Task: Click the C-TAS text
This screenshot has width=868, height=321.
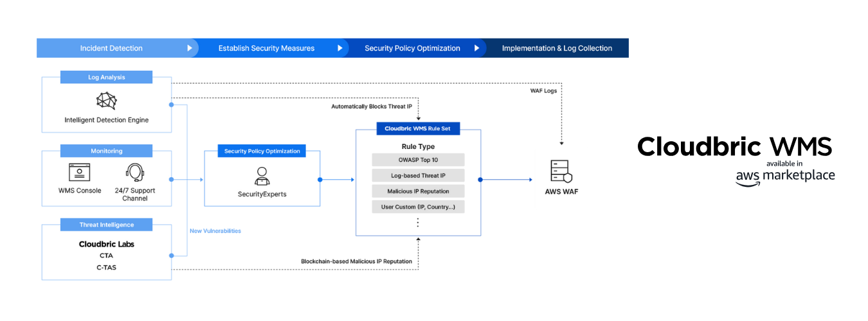Action: 106,267
